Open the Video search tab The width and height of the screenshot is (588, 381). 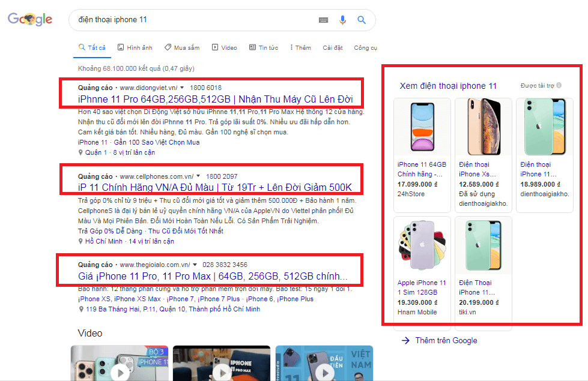[x=224, y=47]
